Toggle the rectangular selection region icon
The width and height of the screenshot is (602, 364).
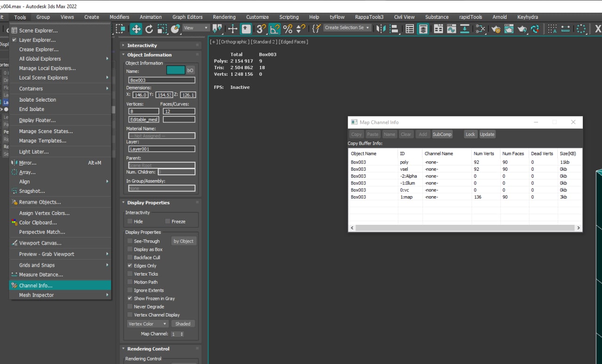click(120, 29)
